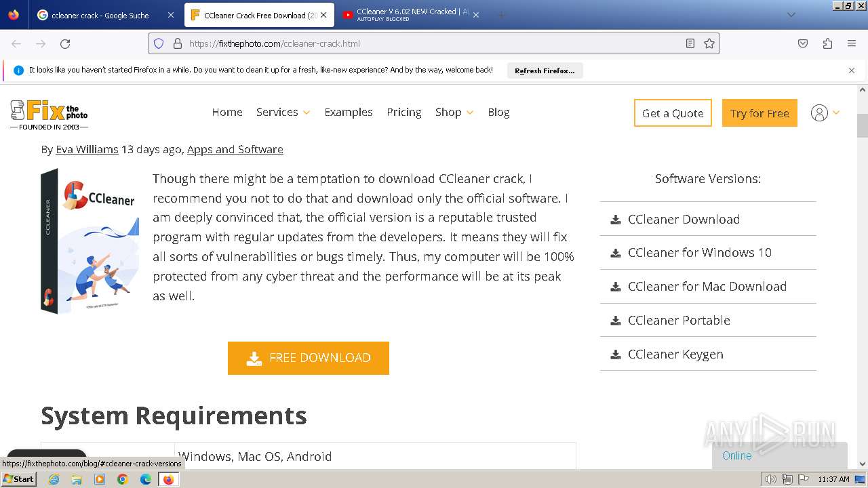Click the 11:37 AM system clock
Screen dimensions: 868x488
coord(833,479)
